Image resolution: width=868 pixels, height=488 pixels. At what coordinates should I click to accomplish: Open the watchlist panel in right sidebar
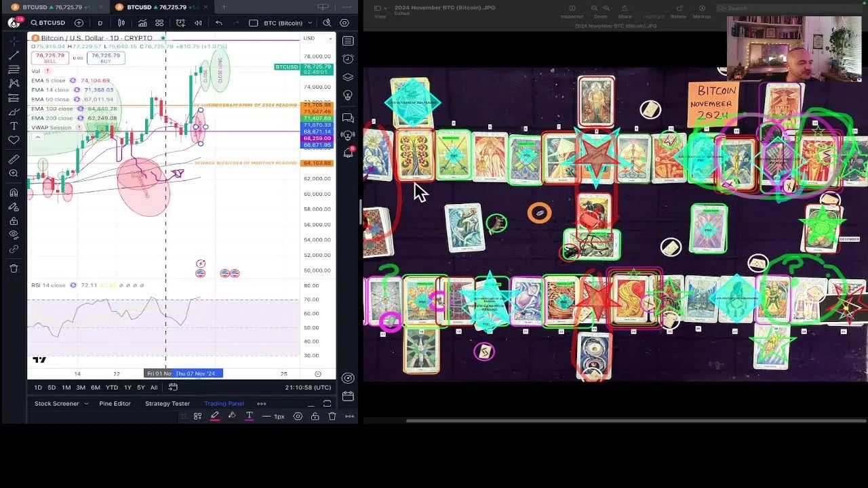(x=348, y=41)
